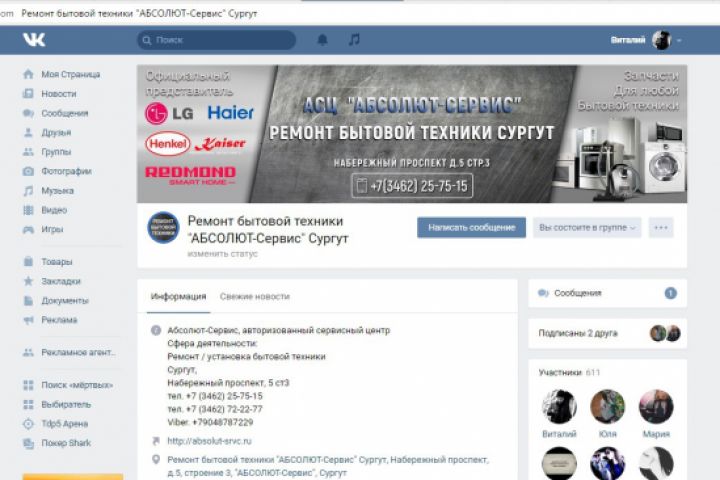720x480 pixels.
Task: Click the star icon beside Закладки
Action: tap(28, 281)
